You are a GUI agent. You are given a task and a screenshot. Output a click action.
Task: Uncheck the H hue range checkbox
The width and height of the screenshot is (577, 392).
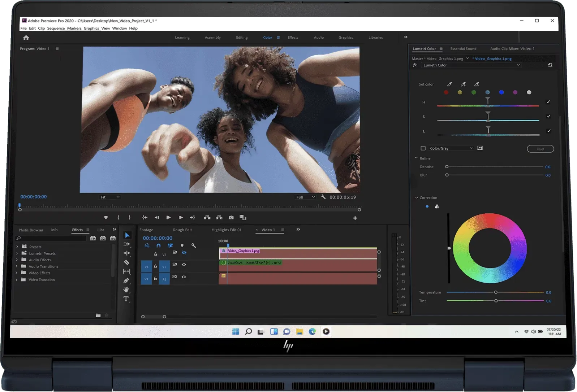pos(548,102)
